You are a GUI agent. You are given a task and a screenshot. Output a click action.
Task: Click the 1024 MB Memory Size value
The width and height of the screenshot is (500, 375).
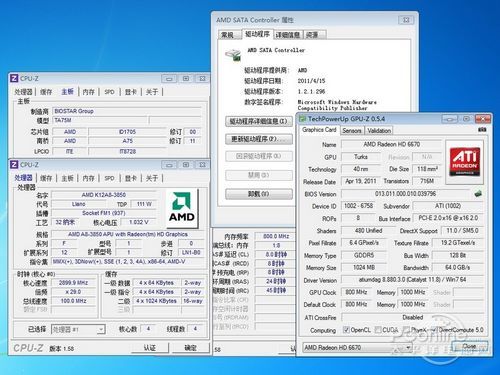tap(364, 267)
